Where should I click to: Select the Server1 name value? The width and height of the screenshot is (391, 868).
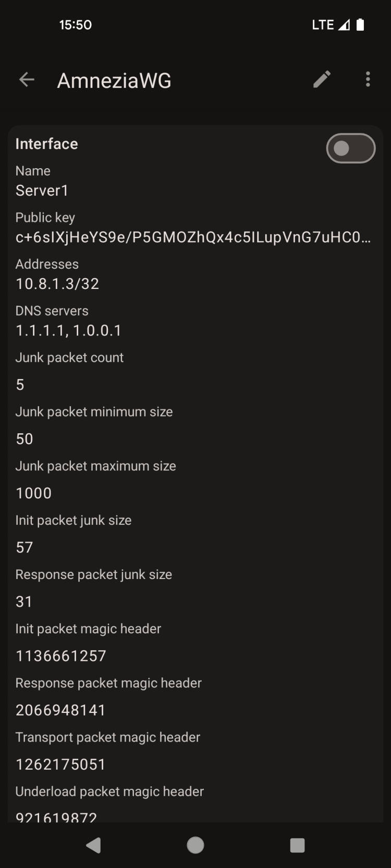click(42, 191)
